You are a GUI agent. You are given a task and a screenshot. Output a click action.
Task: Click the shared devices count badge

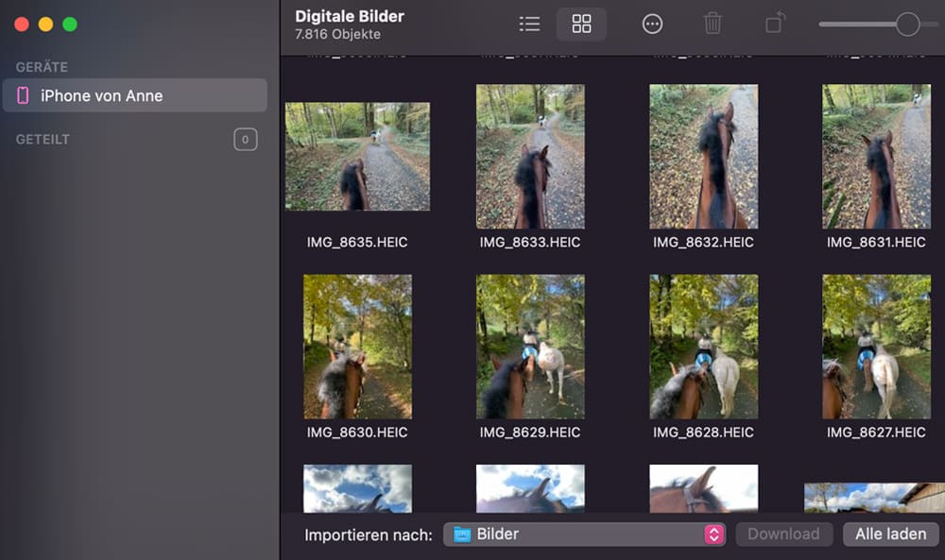point(245,140)
